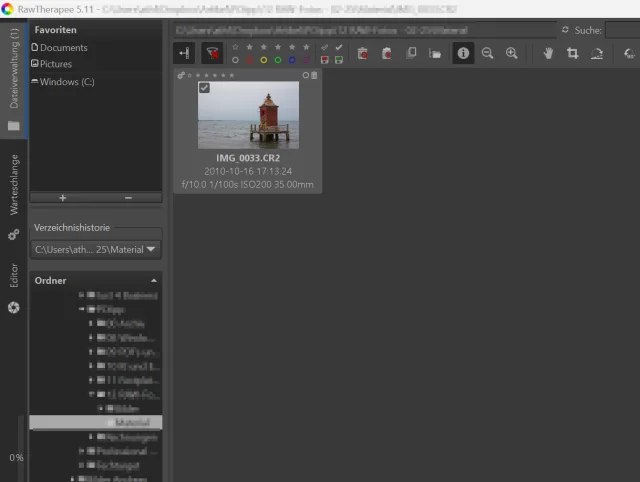The width and height of the screenshot is (640, 482).
Task: Expand the Bilder folder in the tree
Action: (99, 409)
